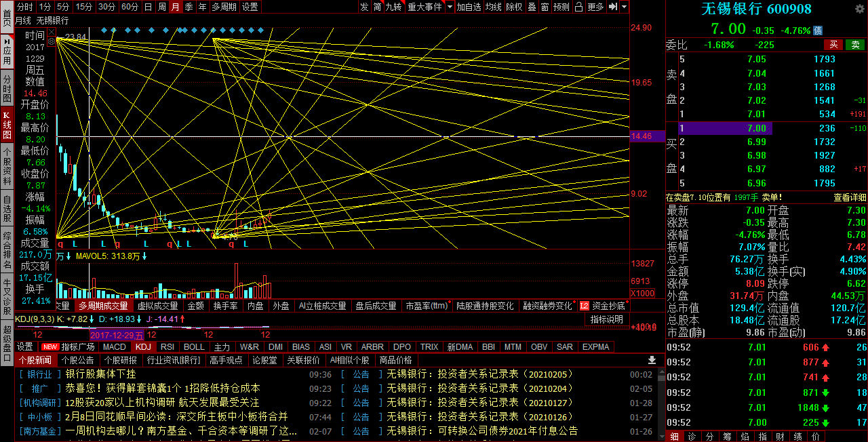Open the chart 设置 menu in top toolbar

tap(250, 7)
